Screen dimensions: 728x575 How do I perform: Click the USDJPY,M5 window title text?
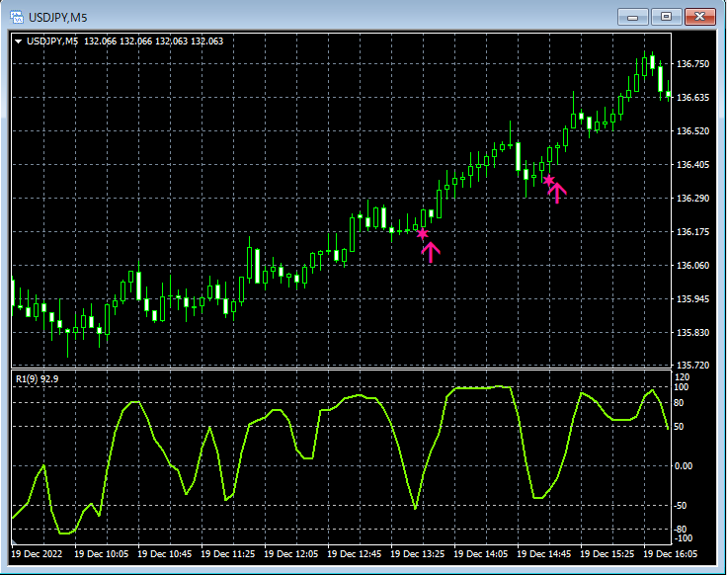click(57, 18)
